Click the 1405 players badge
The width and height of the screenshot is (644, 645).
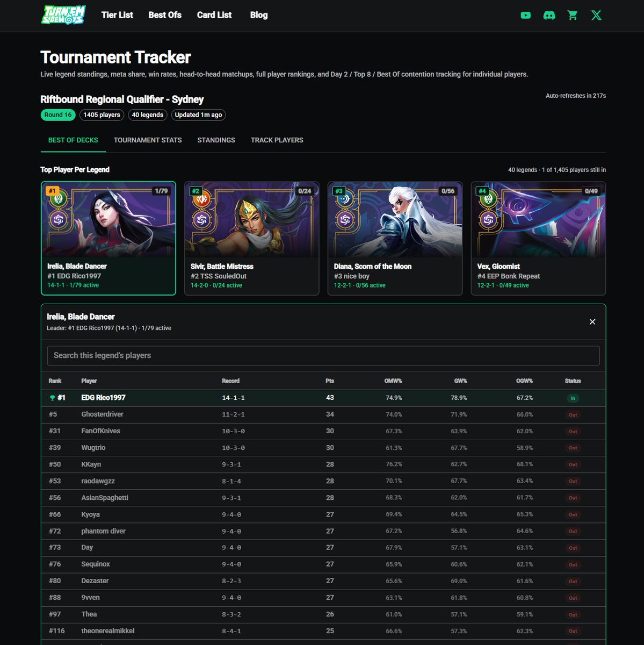click(102, 115)
